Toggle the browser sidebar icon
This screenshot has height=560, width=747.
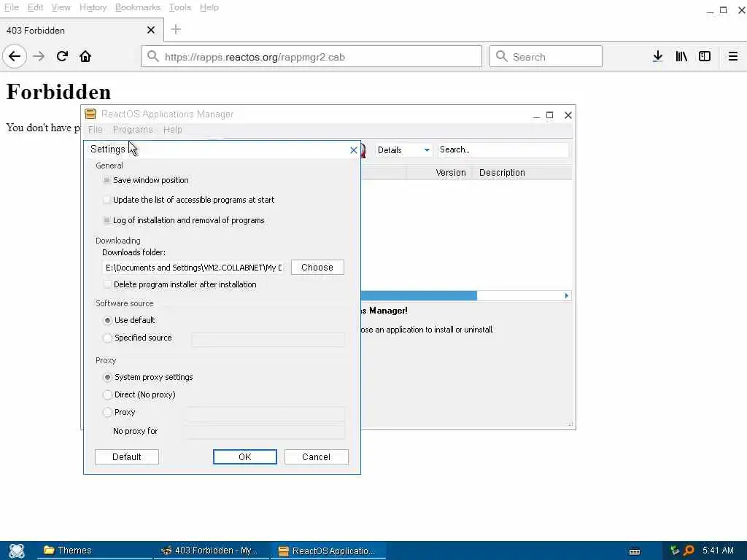tap(705, 57)
